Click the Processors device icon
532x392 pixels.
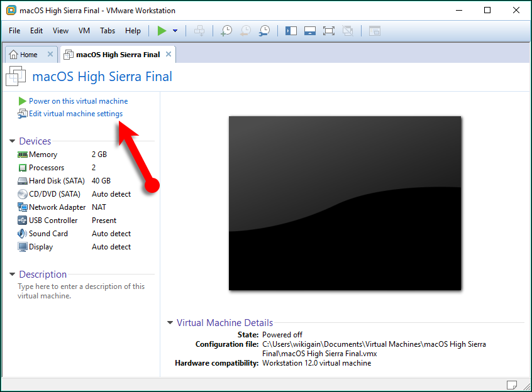(23, 168)
